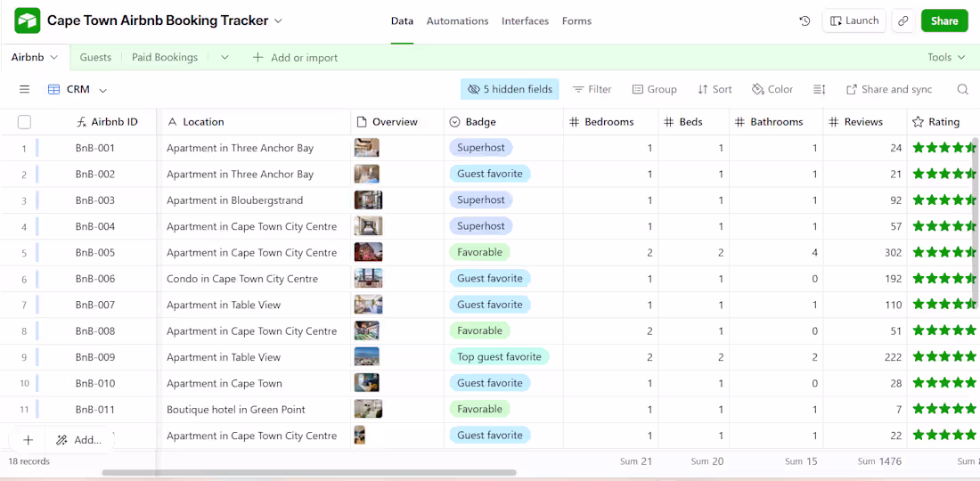Click Favorable badge in BnB-011 row

(x=479, y=409)
